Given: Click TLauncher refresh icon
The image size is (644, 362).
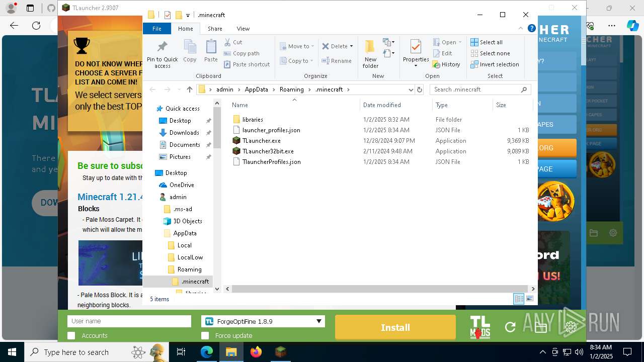Looking at the screenshot, I should pyautogui.click(x=510, y=327).
